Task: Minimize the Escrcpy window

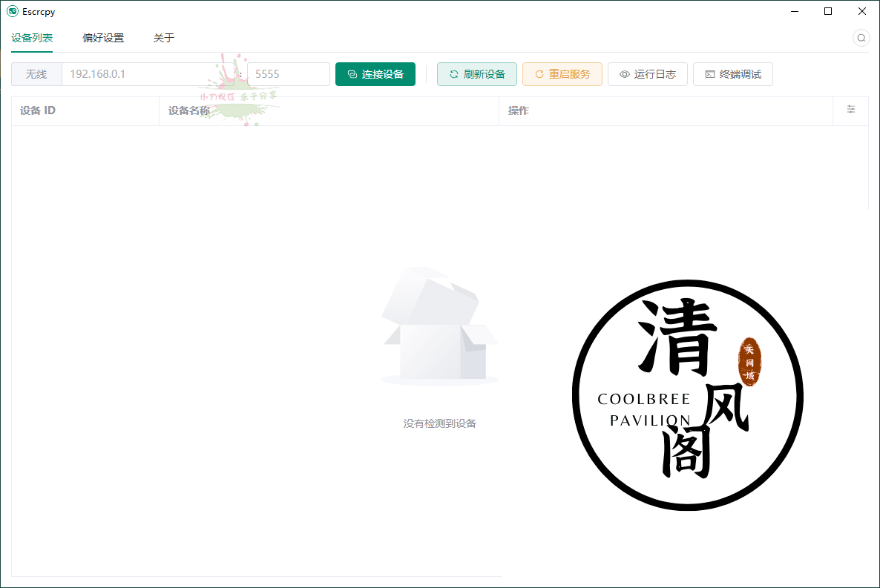Action: 795,11
